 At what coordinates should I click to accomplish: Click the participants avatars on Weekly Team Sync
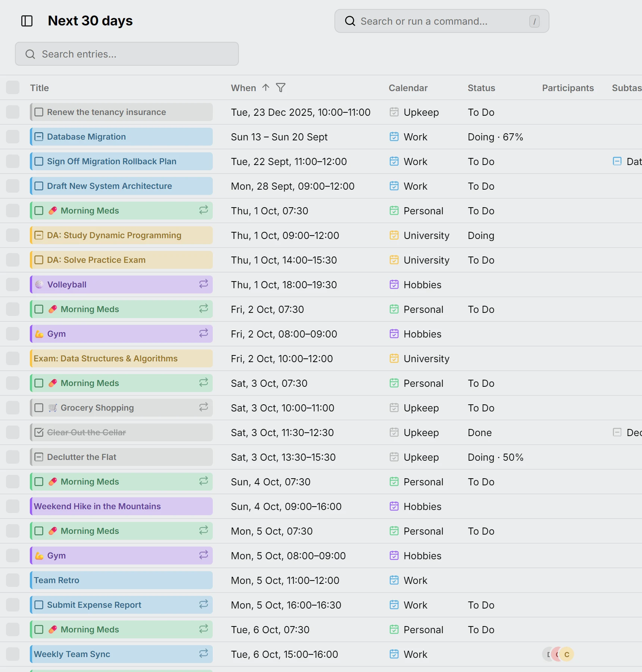[x=558, y=654]
